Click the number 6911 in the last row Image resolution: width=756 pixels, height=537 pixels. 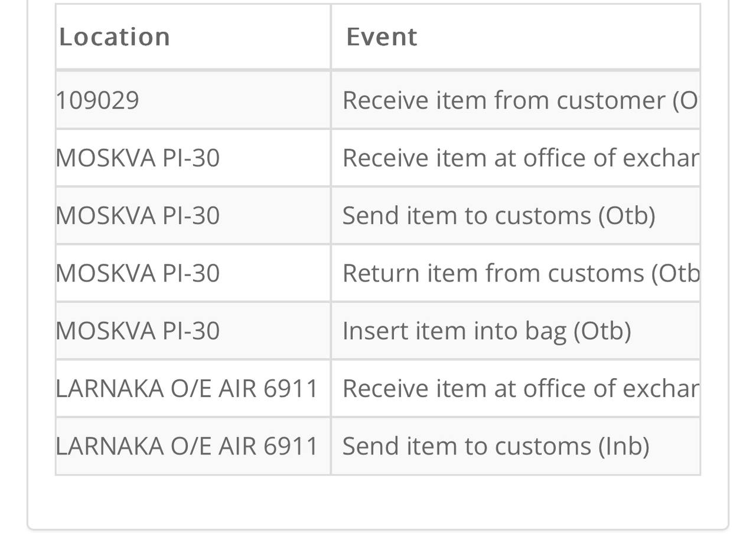pos(291,446)
